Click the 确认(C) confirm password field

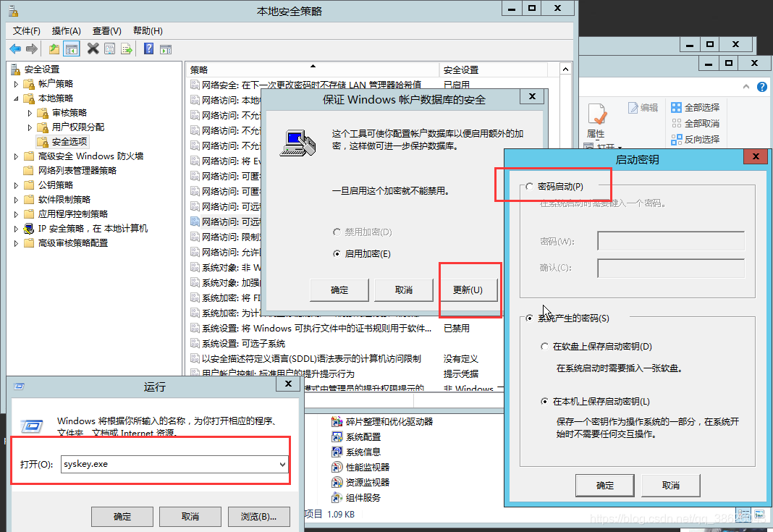pyautogui.click(x=671, y=269)
